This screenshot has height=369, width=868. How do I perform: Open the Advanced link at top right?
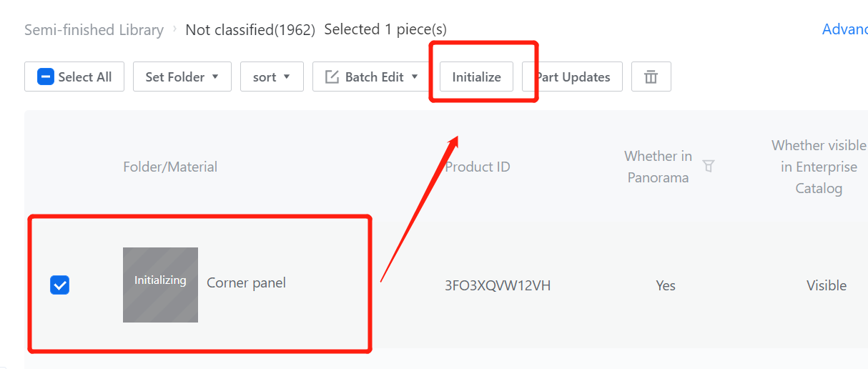pyautogui.click(x=845, y=29)
